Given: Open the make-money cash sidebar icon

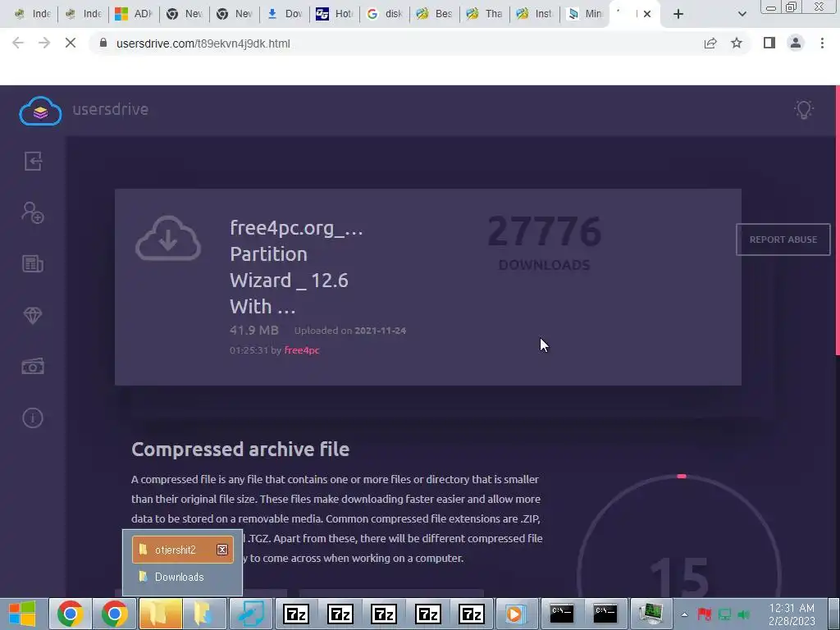Looking at the screenshot, I should pyautogui.click(x=33, y=367).
